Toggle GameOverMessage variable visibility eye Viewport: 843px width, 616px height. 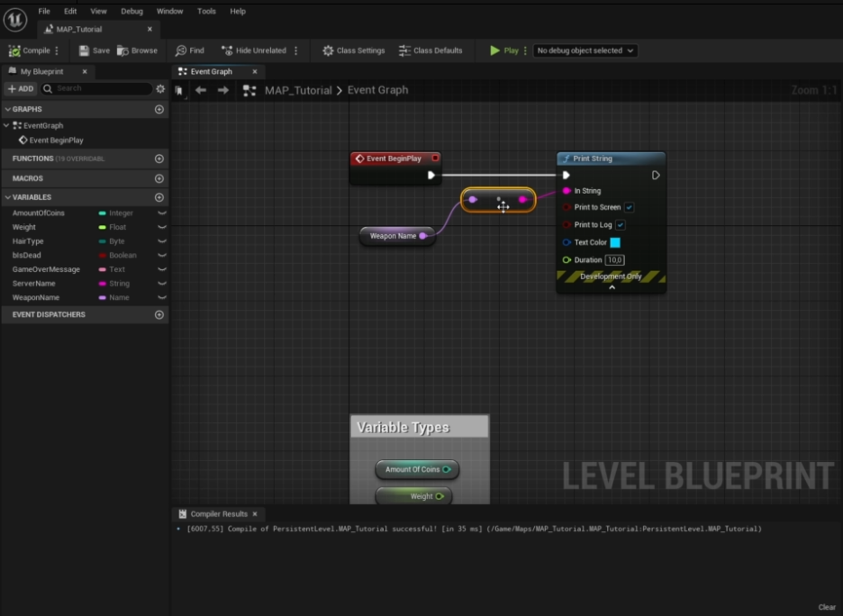point(162,269)
